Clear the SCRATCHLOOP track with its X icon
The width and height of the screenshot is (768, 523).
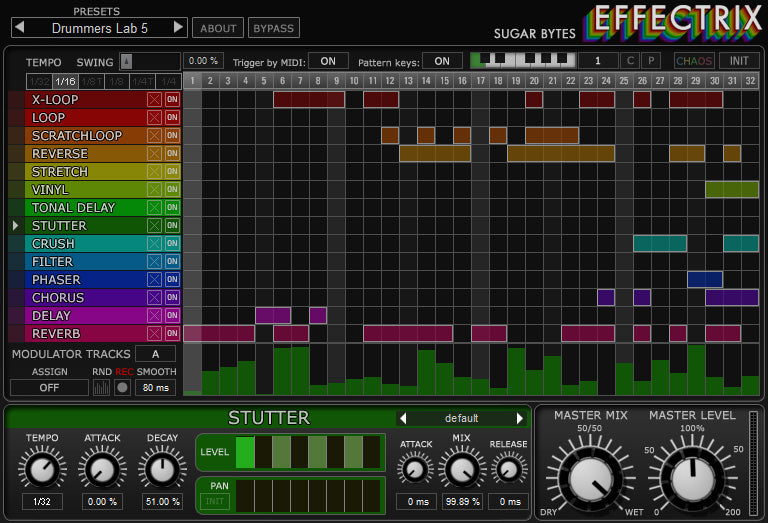tap(154, 136)
